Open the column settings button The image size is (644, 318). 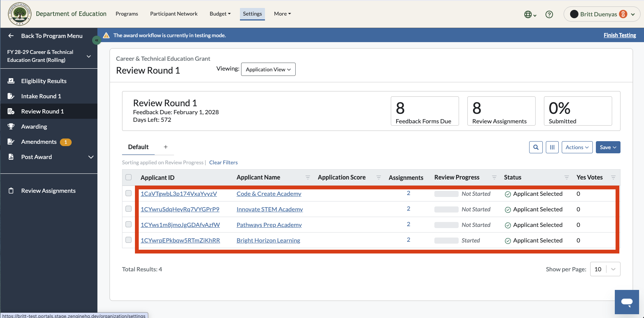552,147
